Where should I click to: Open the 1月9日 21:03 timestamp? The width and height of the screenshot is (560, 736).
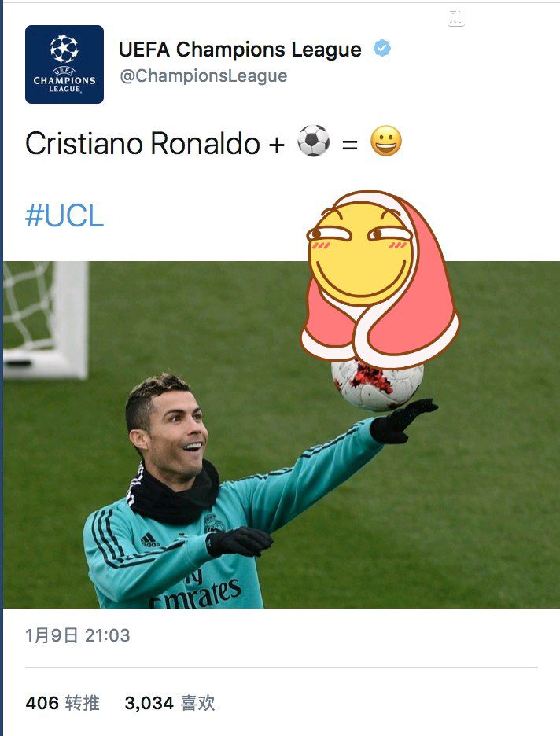pos(77,635)
